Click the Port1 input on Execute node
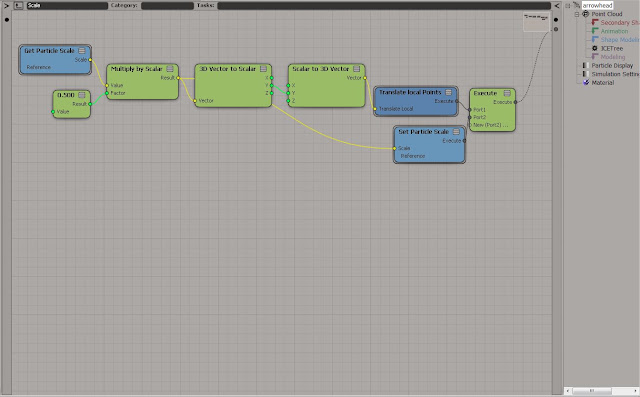This screenshot has width=640, height=397. coord(470,110)
